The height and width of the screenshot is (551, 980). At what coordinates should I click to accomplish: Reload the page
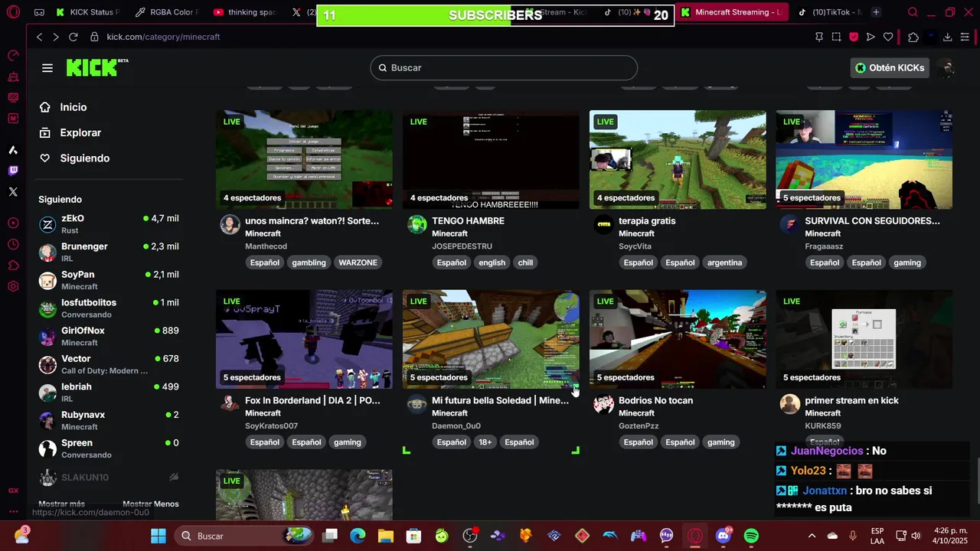click(x=73, y=37)
